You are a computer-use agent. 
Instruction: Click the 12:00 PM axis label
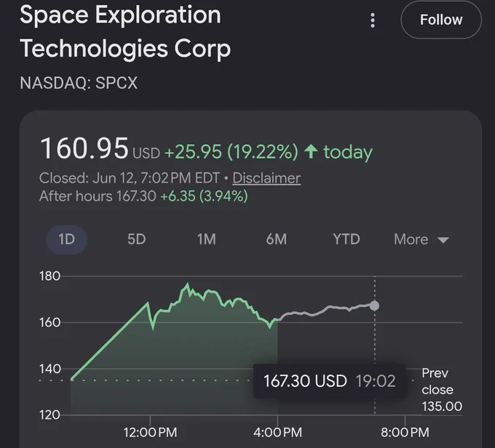click(150, 432)
